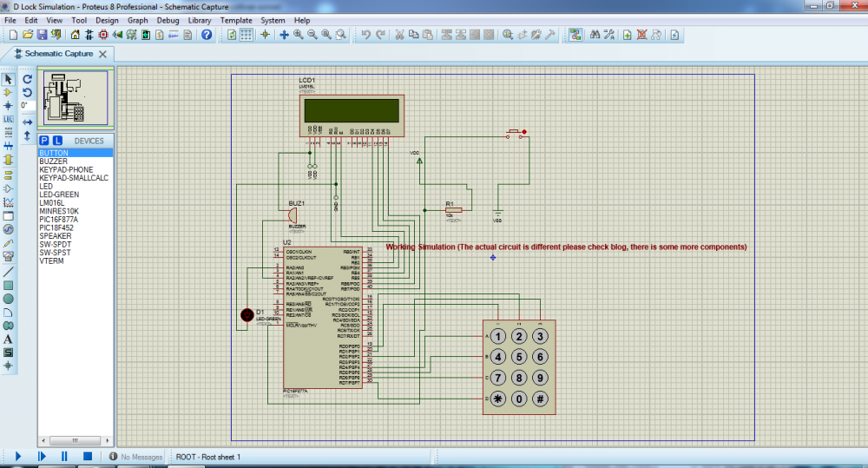Click the 'P' pick devices button
Image resolution: width=868 pixels, height=468 pixels.
click(44, 141)
